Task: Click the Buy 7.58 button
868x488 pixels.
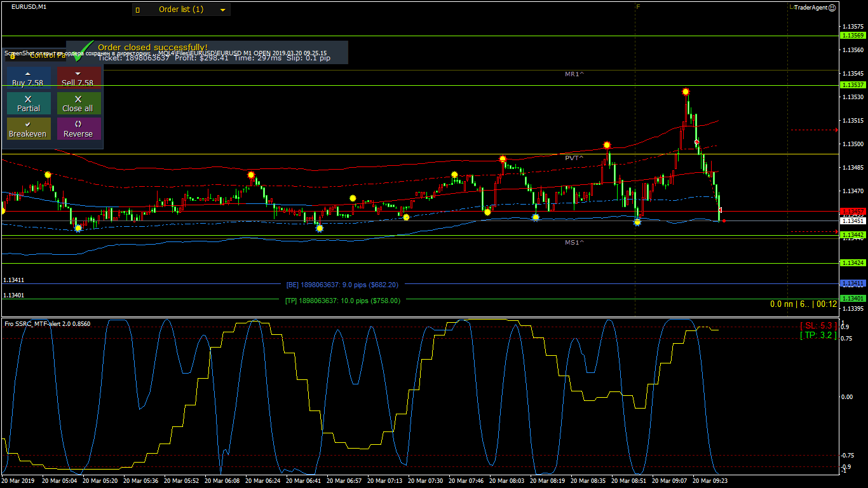Action: click(x=28, y=78)
